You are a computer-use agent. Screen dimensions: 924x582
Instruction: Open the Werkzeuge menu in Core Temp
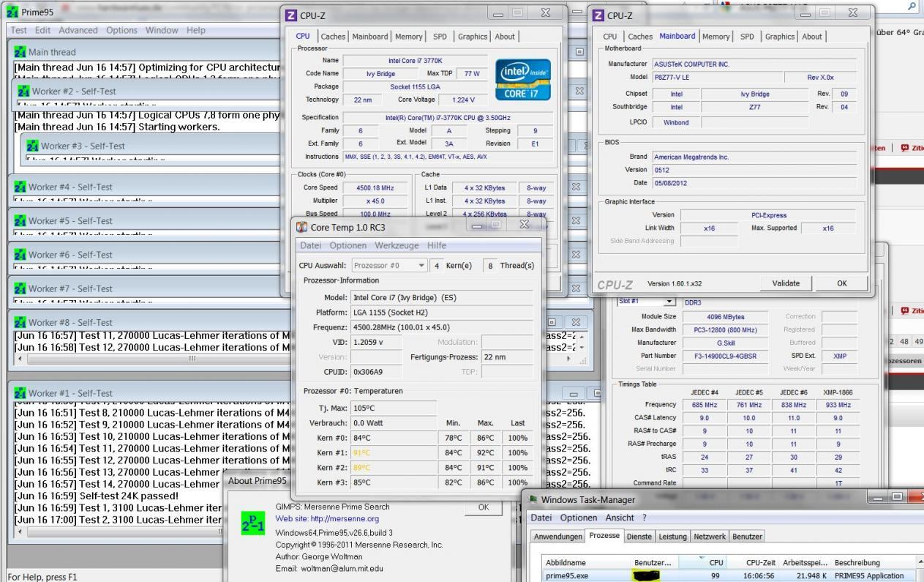pyautogui.click(x=397, y=245)
